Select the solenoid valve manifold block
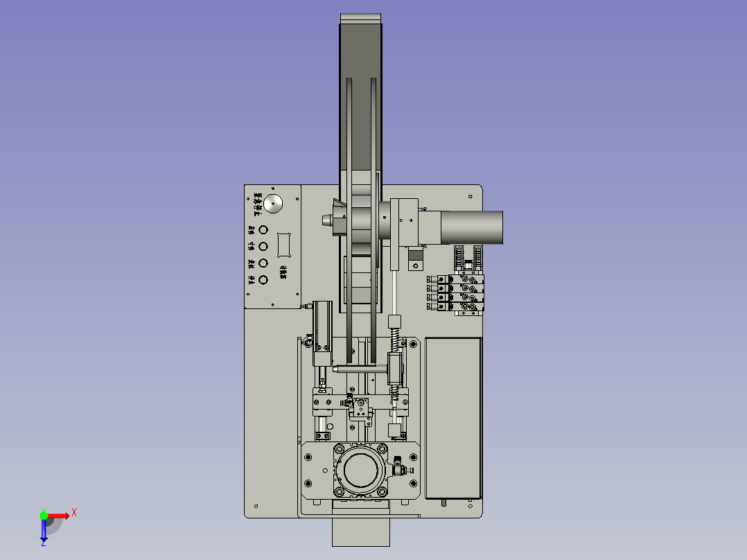747x560 pixels. coord(455,292)
